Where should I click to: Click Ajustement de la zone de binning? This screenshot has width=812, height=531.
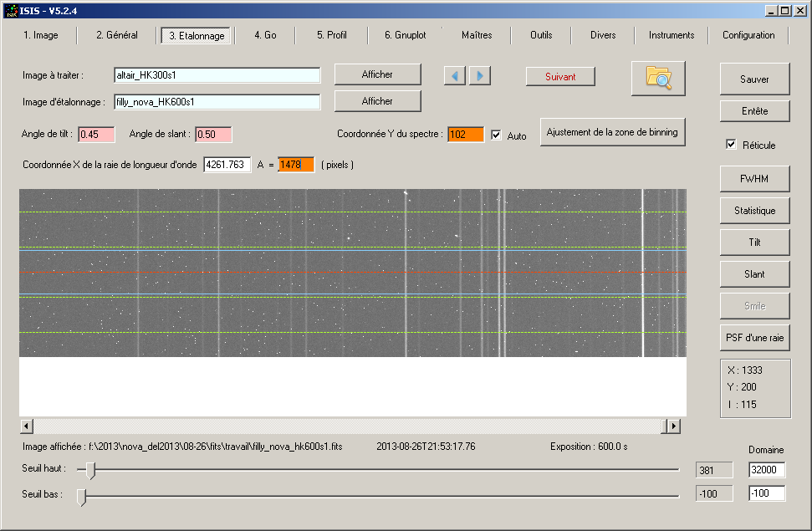point(612,132)
